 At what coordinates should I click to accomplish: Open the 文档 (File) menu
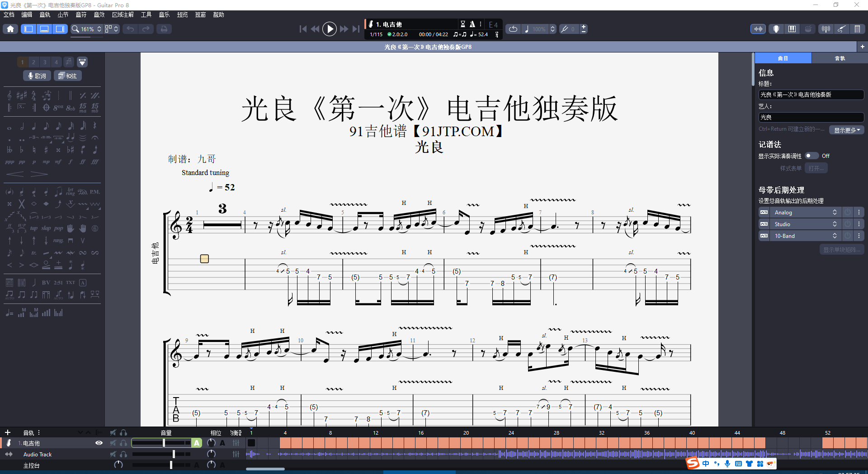(x=9, y=14)
